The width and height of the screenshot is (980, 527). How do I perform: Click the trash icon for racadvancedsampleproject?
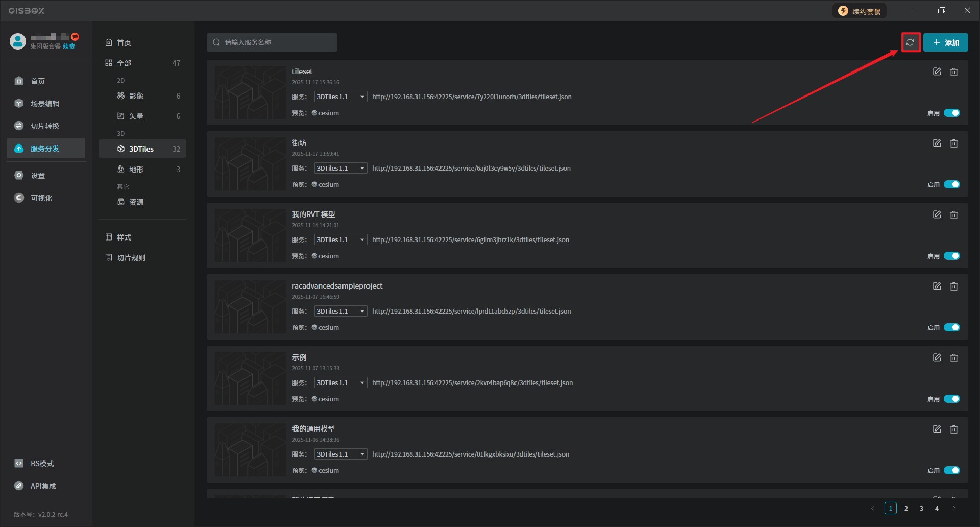[953, 286]
